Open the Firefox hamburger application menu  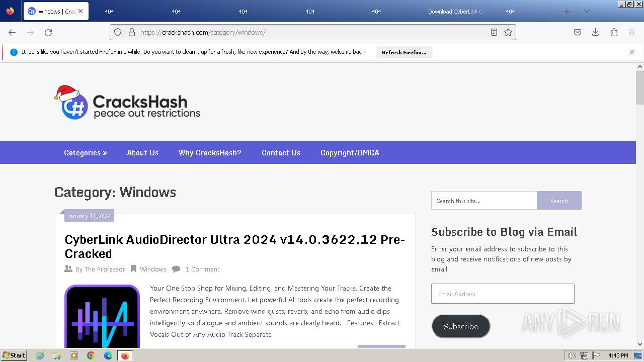tap(632, 32)
